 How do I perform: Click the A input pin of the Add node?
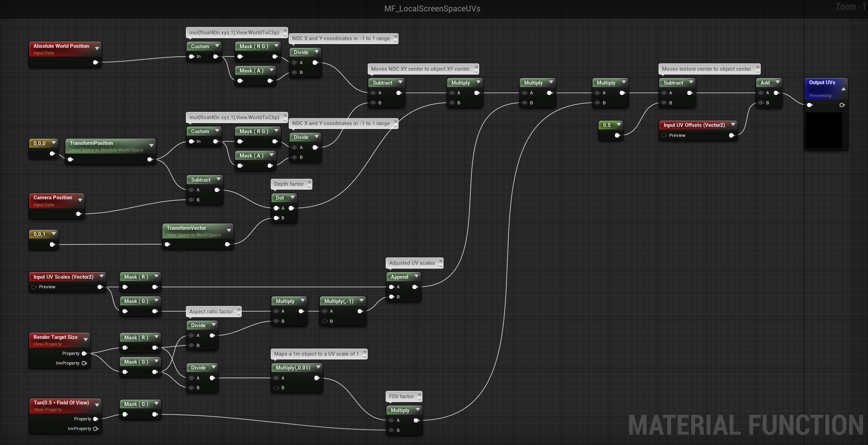point(761,93)
